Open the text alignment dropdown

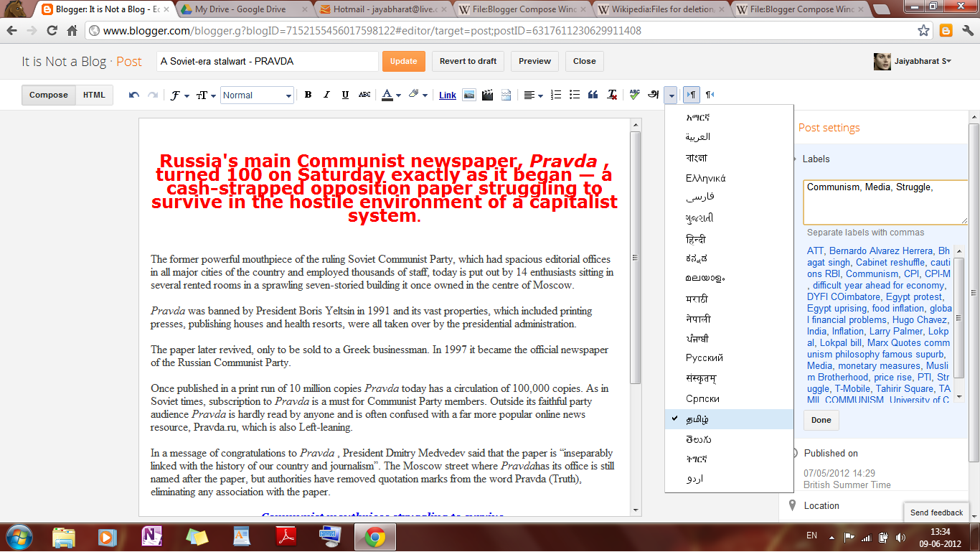click(532, 95)
